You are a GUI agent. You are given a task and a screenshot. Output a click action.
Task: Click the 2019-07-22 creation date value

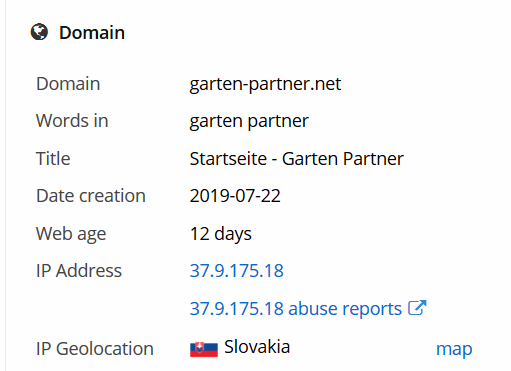pyautogui.click(x=235, y=196)
